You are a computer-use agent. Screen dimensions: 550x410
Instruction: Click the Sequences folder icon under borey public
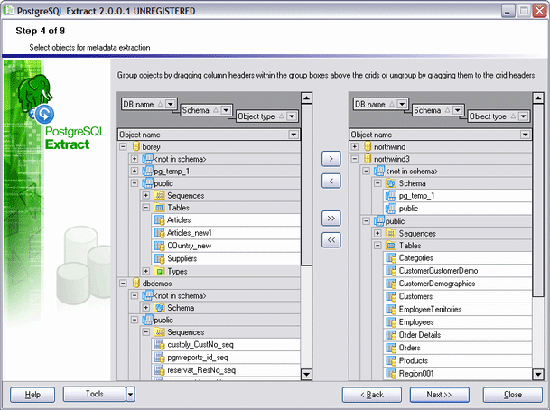[x=160, y=196]
